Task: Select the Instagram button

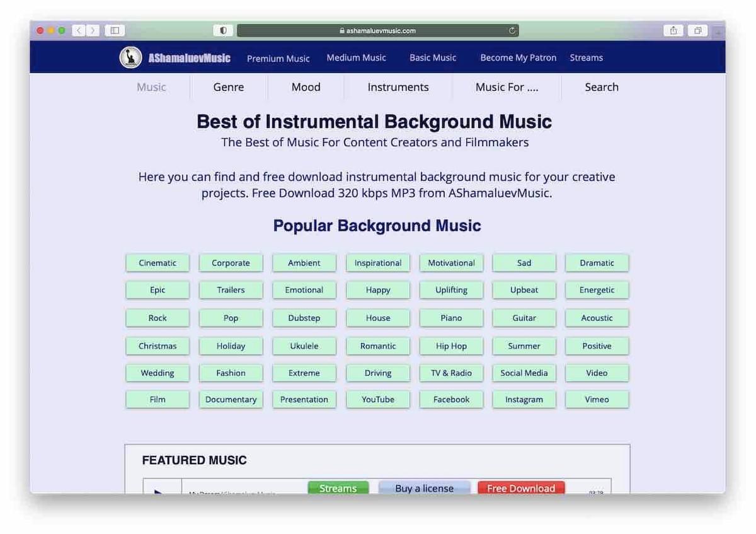Action: [524, 400]
